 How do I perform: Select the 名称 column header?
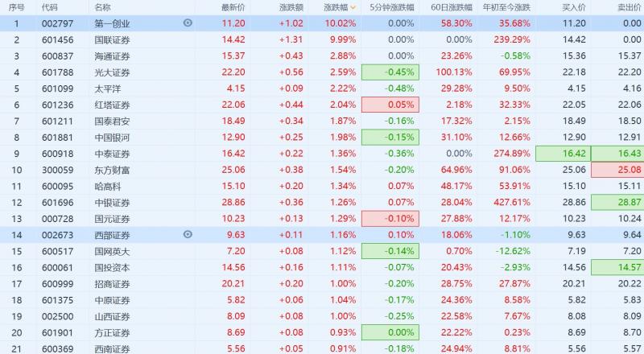(102, 7)
